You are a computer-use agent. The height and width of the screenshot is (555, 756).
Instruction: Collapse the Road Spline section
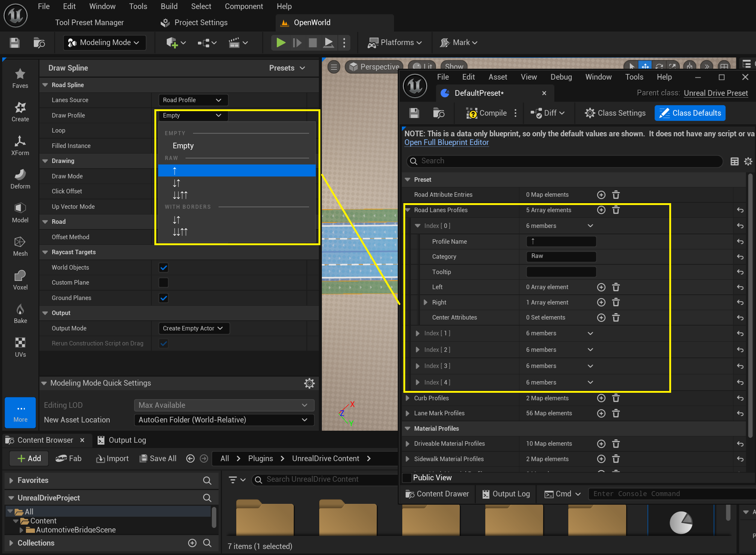[x=45, y=85]
